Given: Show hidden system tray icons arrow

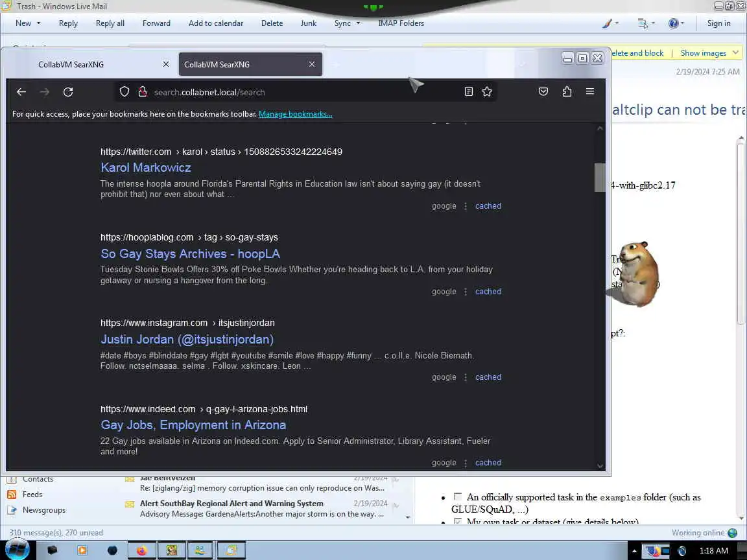Looking at the screenshot, I should [634, 551].
